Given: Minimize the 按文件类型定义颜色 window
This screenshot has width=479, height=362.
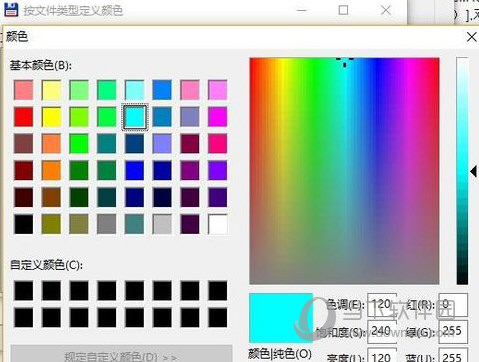Looking at the screenshot, I should coord(302,10).
